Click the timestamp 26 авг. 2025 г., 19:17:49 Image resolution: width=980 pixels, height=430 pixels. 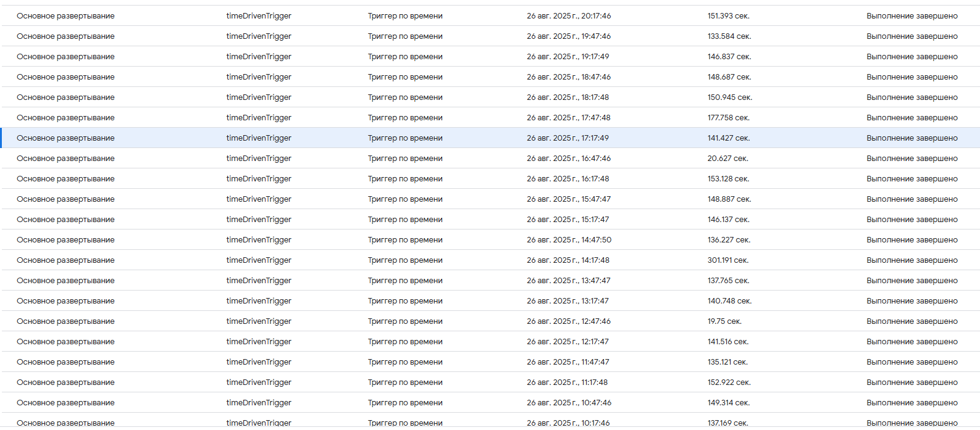[x=567, y=57]
